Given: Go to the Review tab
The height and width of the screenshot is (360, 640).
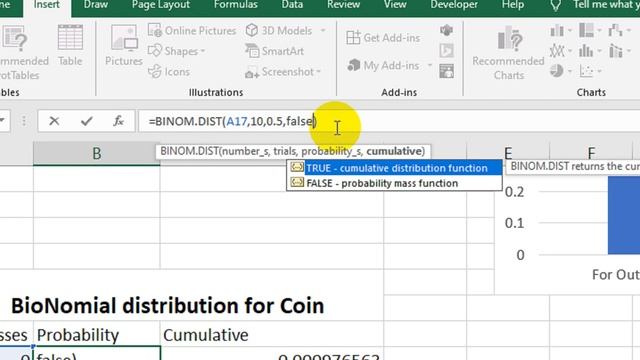Looking at the screenshot, I should tap(343, 5).
